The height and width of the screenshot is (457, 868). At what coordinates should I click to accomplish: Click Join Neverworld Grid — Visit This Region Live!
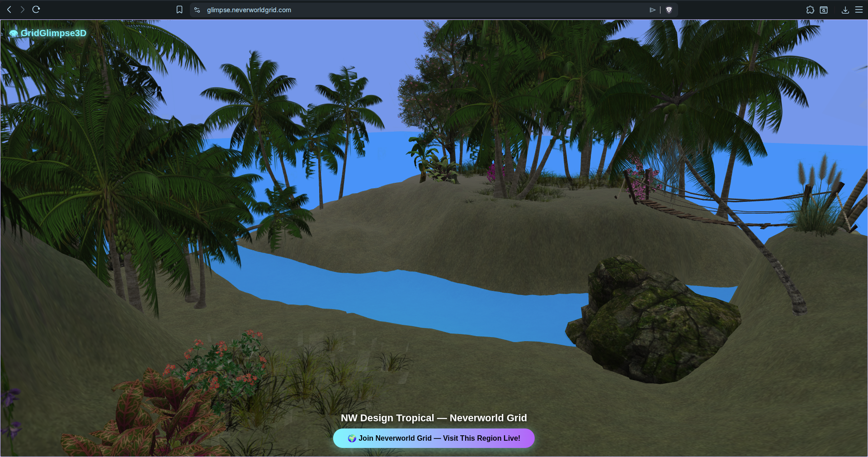point(434,438)
